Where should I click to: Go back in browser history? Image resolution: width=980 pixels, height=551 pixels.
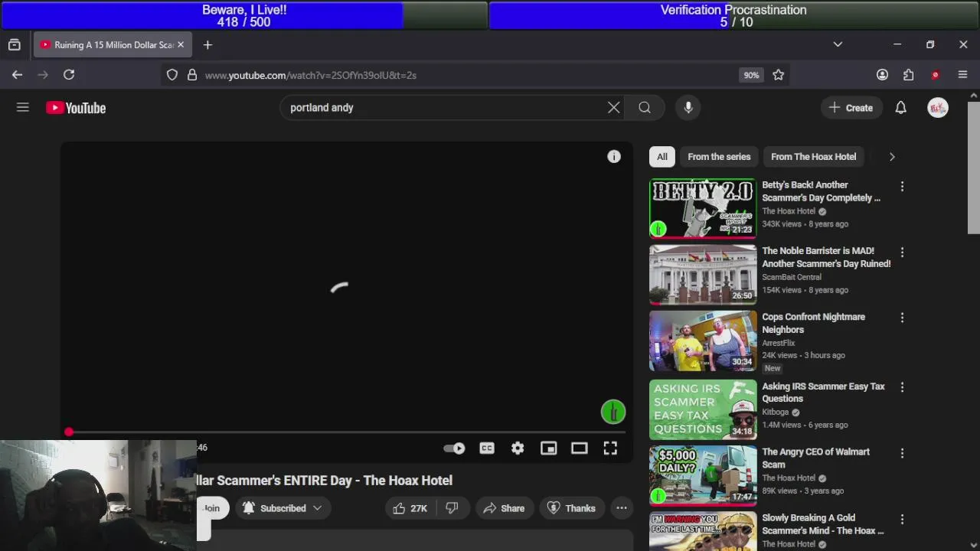click(x=17, y=74)
